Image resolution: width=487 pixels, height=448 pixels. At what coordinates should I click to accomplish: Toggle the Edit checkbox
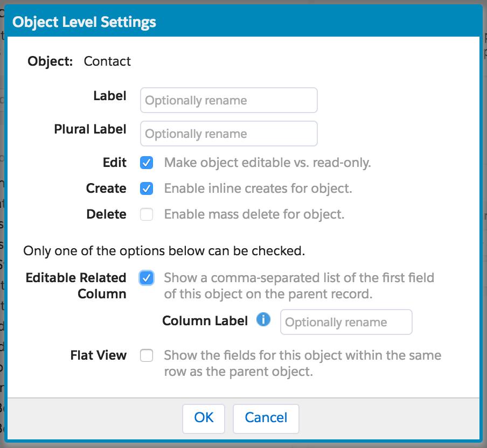click(147, 163)
